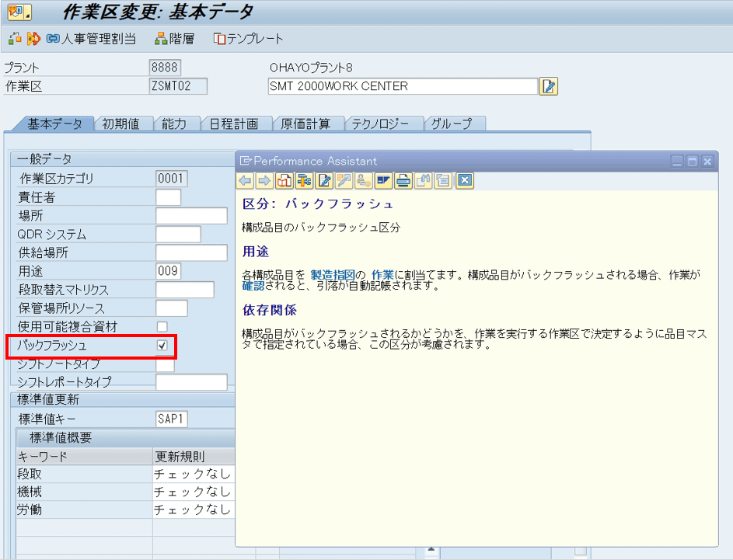
Task: Click the edit documentation pencil icon
Action: [324, 181]
